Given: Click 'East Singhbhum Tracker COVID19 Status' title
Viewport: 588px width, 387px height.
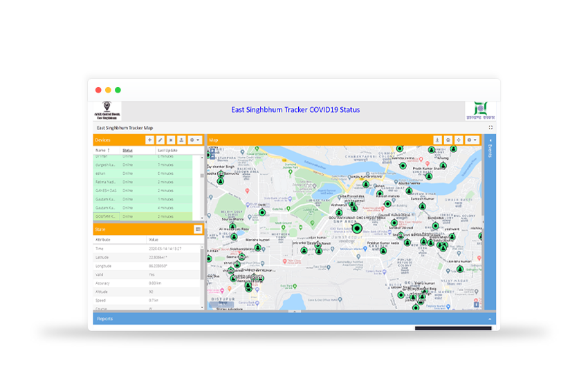Looking at the screenshot, I should 295,110.
